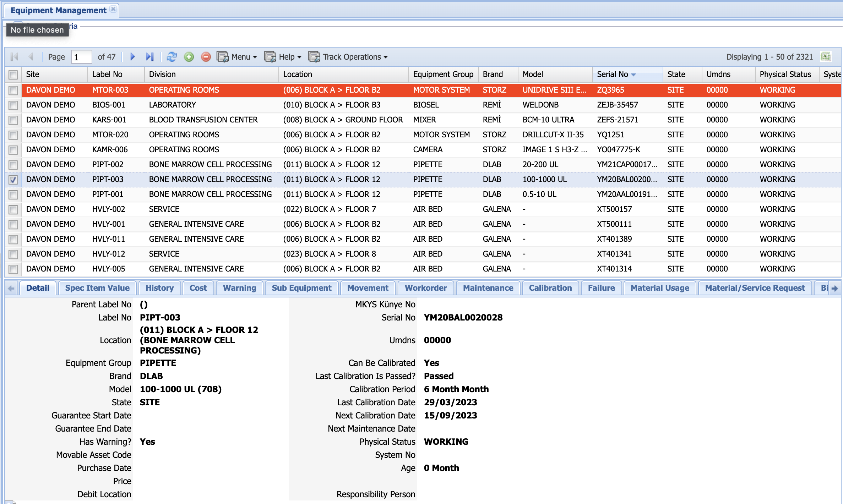The image size is (843, 504).
Task: Click green add equipment icon
Action: tap(189, 57)
